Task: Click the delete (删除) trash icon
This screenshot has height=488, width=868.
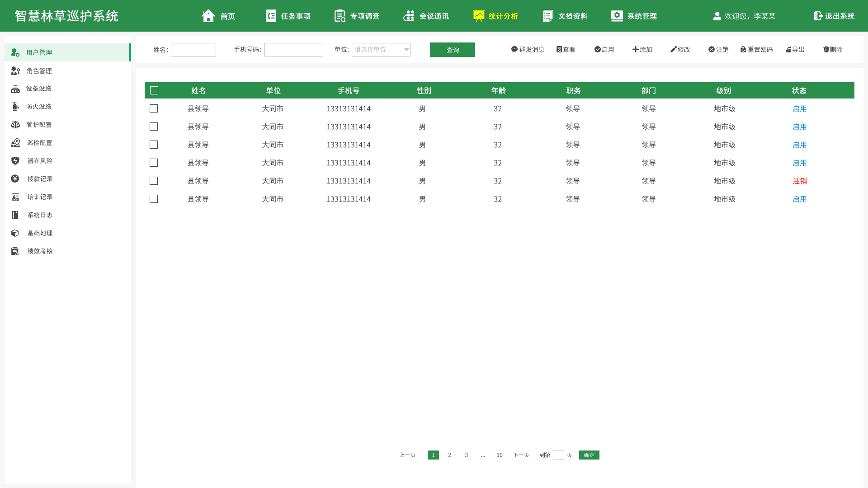Action: (x=826, y=49)
